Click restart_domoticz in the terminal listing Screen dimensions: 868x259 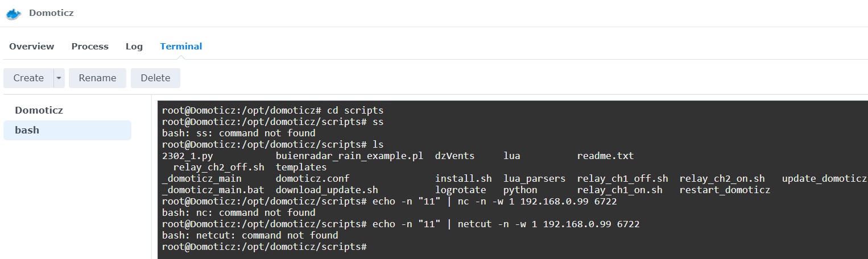coord(725,190)
